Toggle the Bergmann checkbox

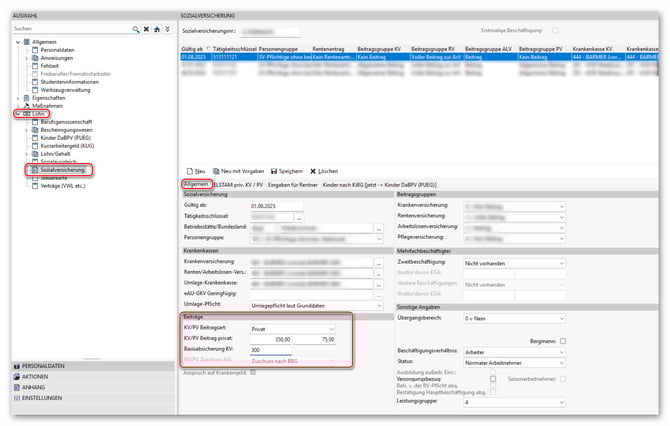[x=564, y=340]
